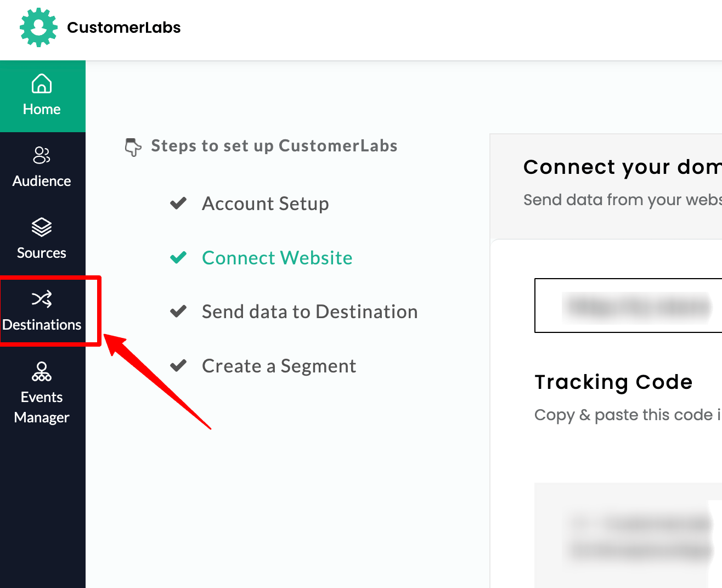Open the Audience icon
The width and height of the screenshot is (722, 588).
coord(42,156)
